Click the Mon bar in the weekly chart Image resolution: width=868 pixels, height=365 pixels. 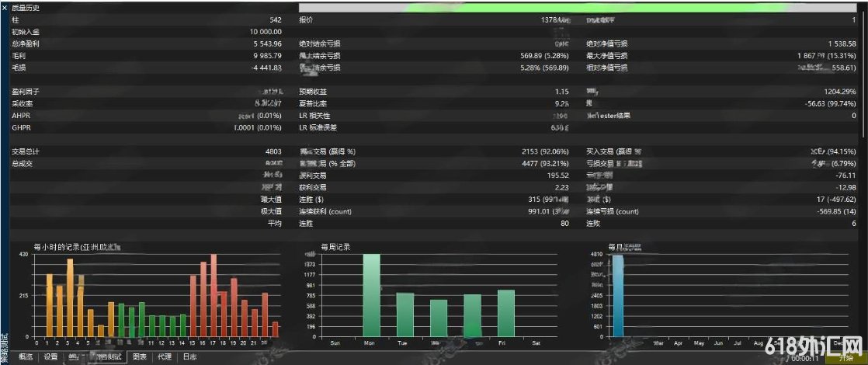tap(371, 295)
